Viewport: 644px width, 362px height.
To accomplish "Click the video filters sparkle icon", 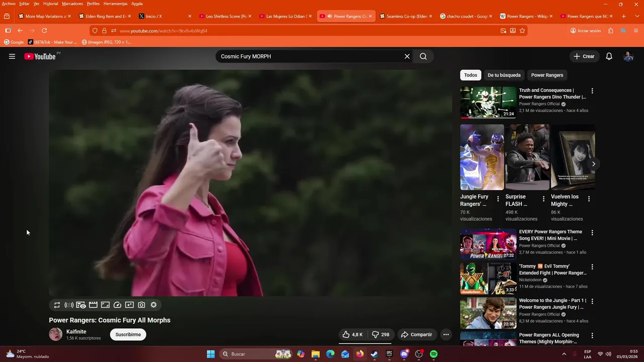I will point(129,305).
